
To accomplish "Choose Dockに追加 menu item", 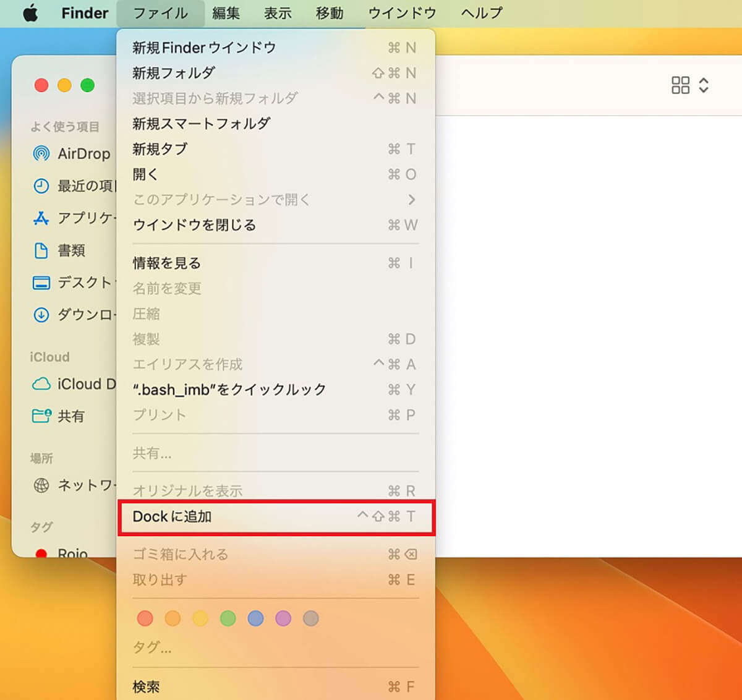I will click(276, 516).
